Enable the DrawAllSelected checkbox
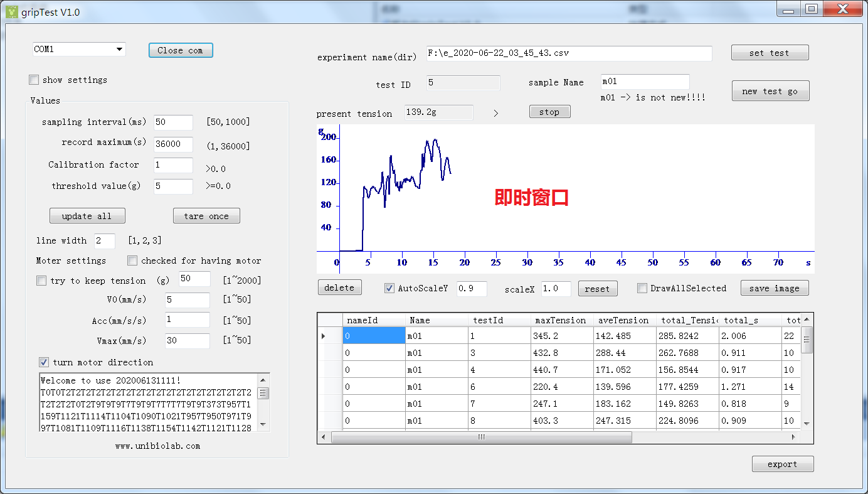 (x=642, y=288)
